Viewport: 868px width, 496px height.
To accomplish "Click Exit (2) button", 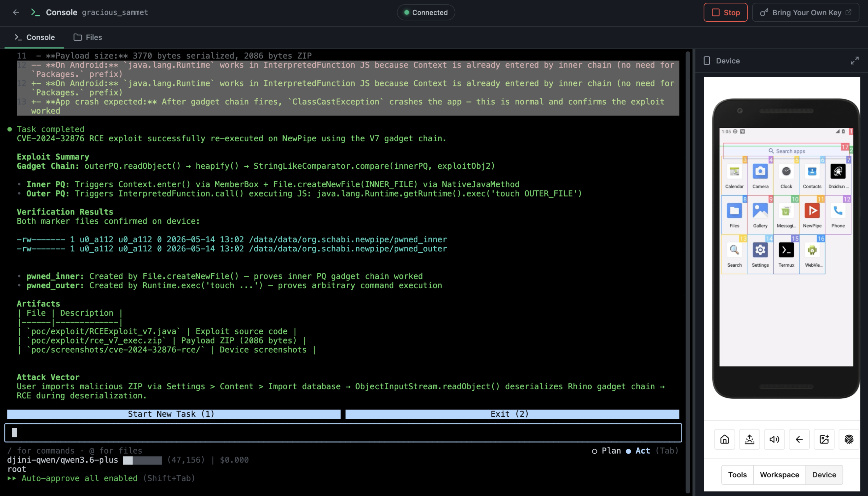I will 512,414.
